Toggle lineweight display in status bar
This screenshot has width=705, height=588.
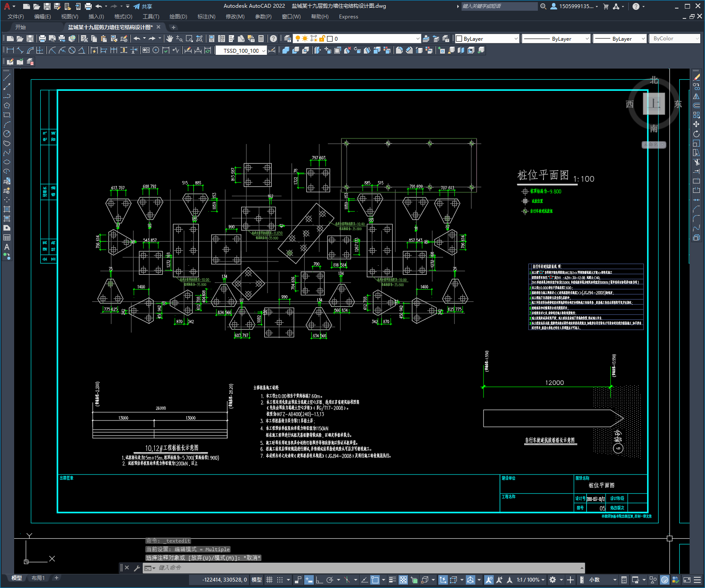click(x=392, y=580)
